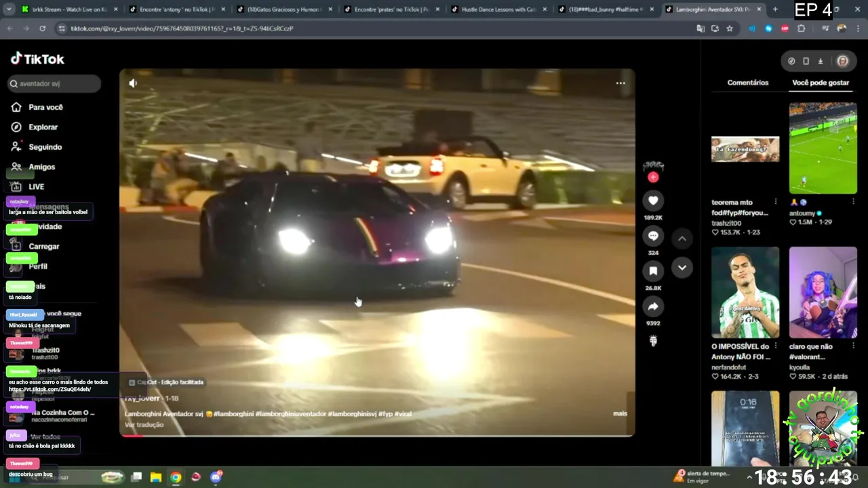Open the browser extensions puzzle icon
868x488 pixels.
[801, 28]
